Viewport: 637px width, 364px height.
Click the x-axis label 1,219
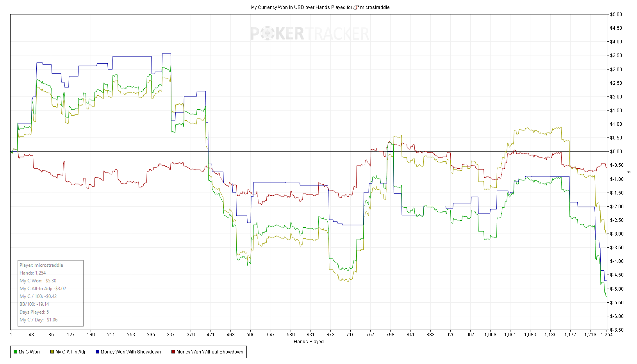pyautogui.click(x=591, y=335)
